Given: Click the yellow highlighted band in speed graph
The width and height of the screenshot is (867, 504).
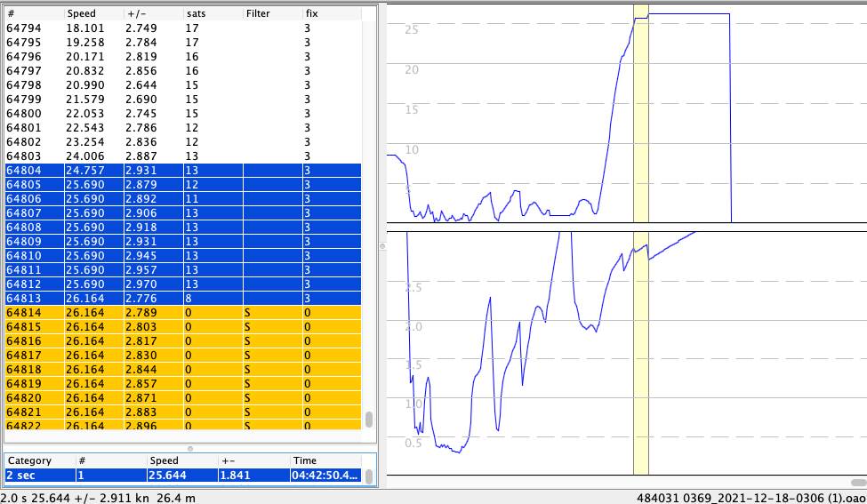Looking at the screenshot, I should click(640, 116).
